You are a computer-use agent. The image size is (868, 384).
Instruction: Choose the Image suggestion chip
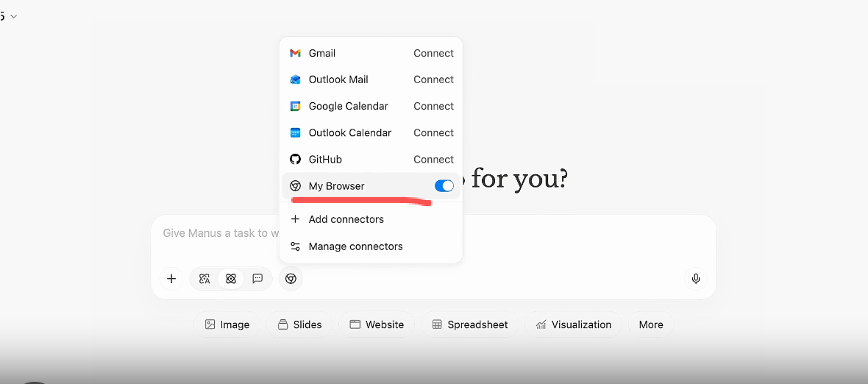[227, 325]
